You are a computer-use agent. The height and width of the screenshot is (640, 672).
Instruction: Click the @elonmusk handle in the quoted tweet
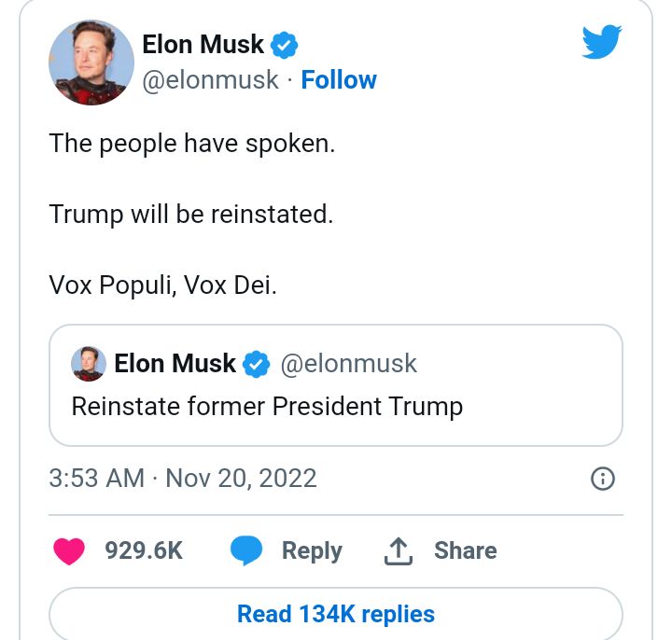tap(349, 364)
